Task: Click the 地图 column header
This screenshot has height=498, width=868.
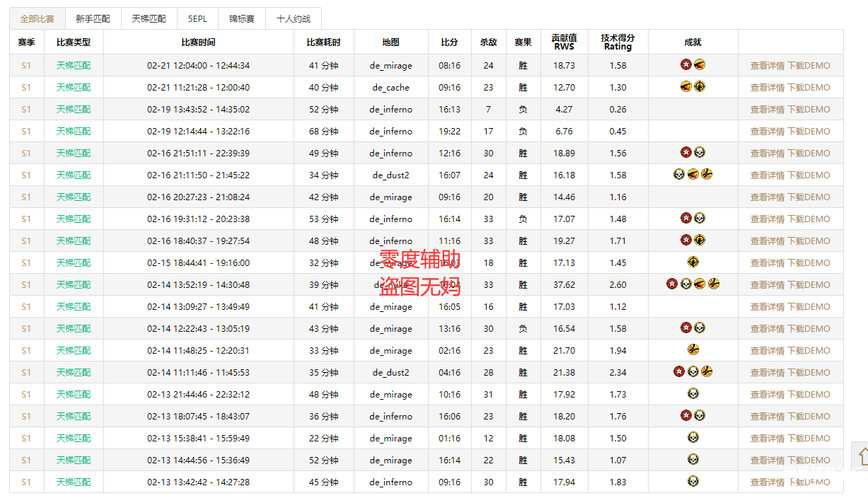Action: (391, 42)
